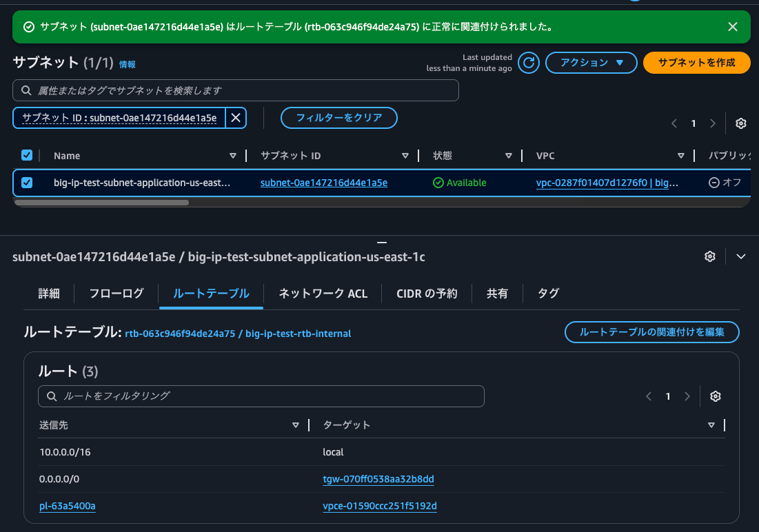Click the サブネットを作成 button
The width and height of the screenshot is (759, 532).
tap(696, 62)
